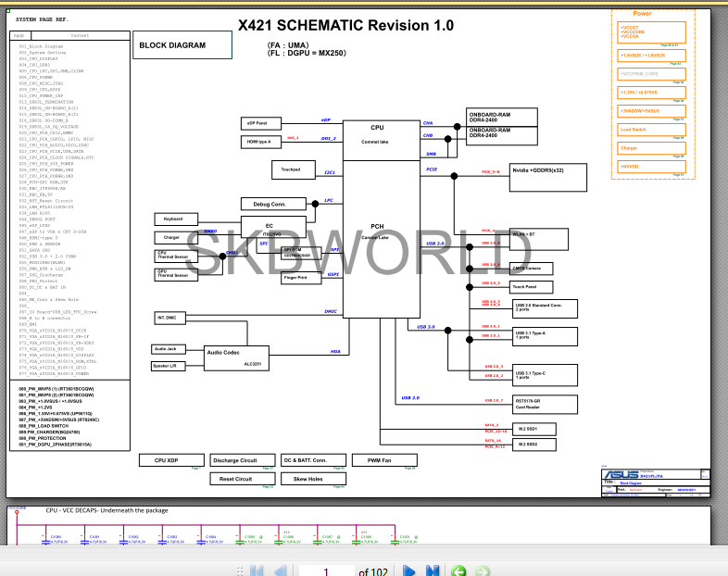Click the PWM Fan box
This screenshot has width=728, height=576.
[384, 460]
